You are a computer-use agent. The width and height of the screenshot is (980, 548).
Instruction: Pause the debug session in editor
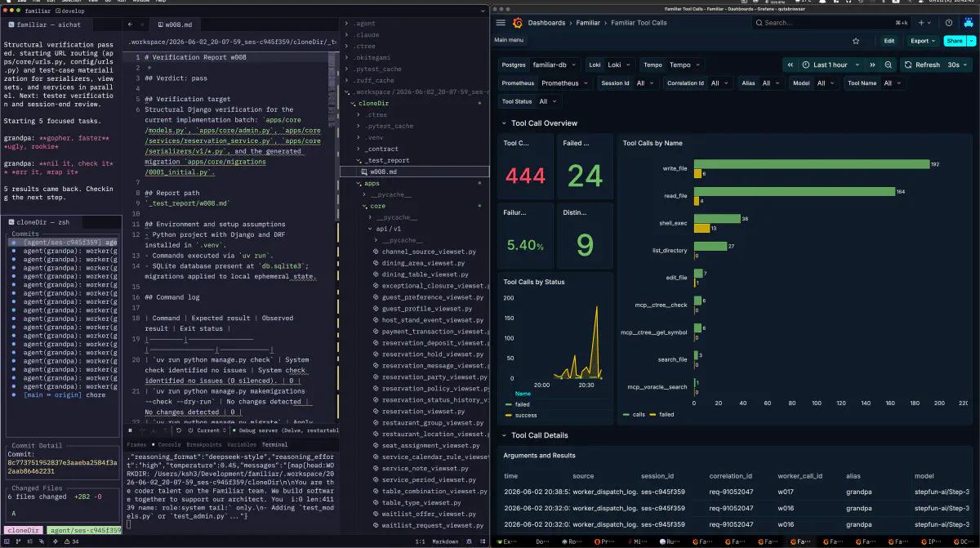pyautogui.click(x=130, y=430)
